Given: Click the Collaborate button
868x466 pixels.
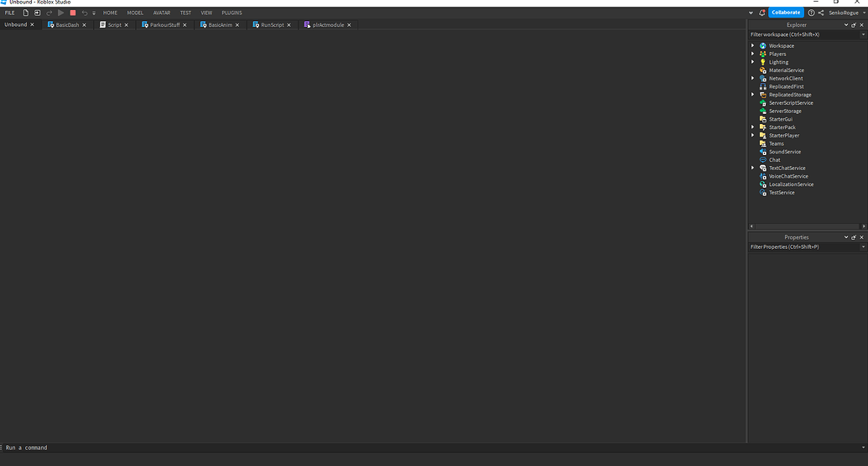Looking at the screenshot, I should click(786, 13).
